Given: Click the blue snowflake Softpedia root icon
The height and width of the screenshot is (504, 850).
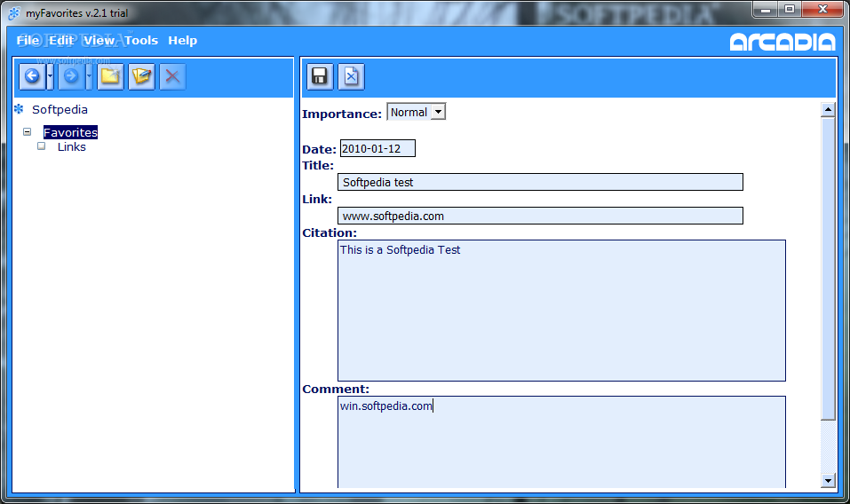Looking at the screenshot, I should click(x=19, y=109).
